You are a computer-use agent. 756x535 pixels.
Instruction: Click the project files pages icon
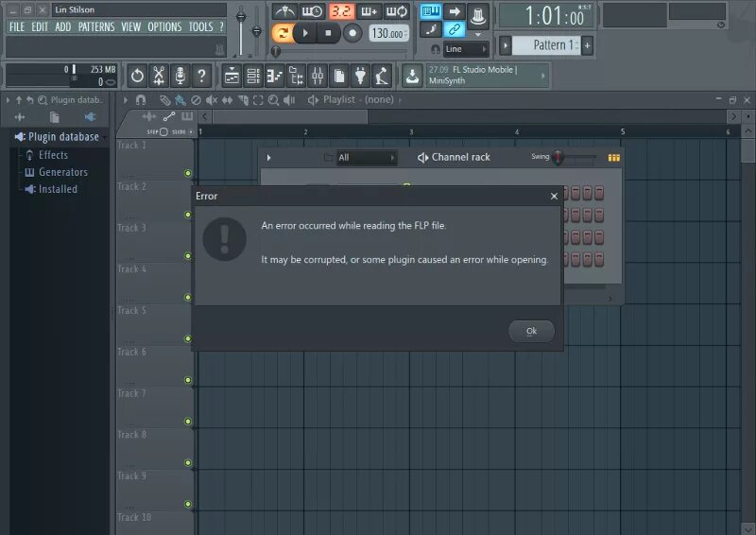(339, 76)
